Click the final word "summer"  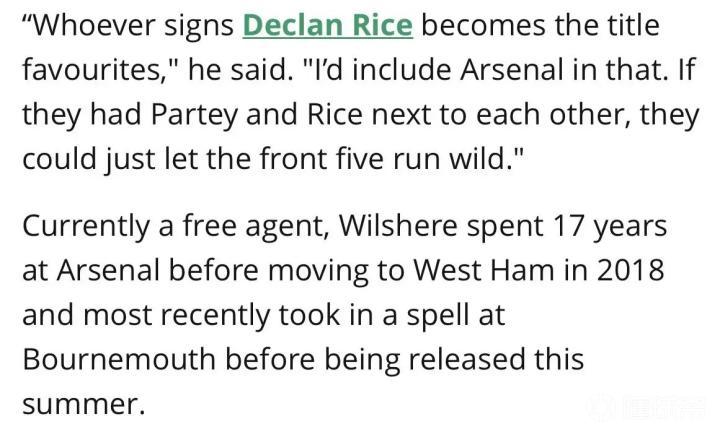(x=80, y=402)
